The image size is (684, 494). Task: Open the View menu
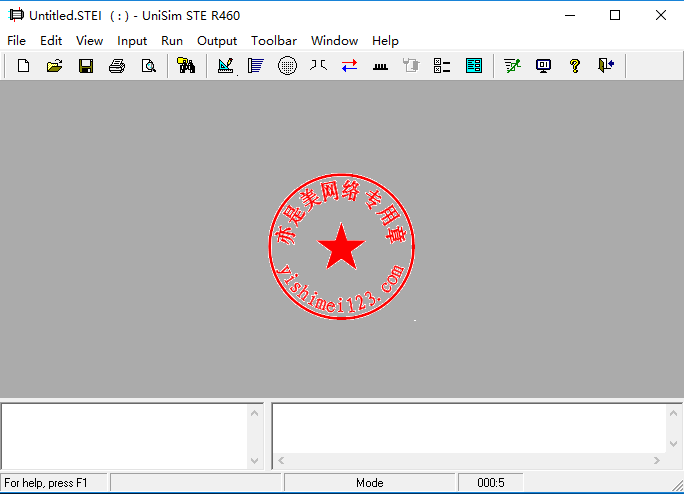tap(89, 41)
